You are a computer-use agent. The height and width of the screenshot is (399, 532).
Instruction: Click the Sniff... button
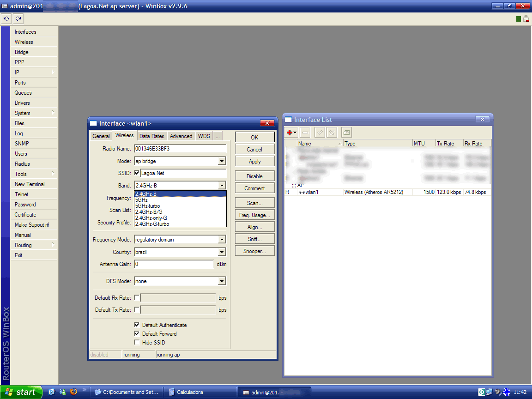pos(254,239)
